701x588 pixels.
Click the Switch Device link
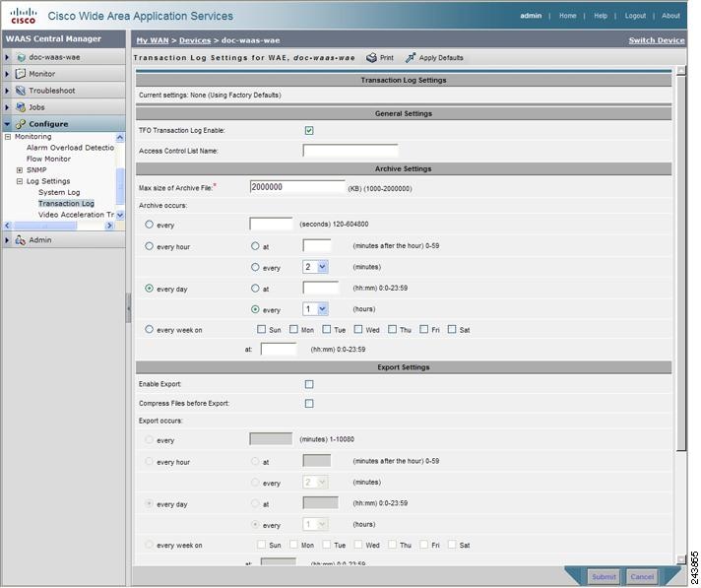coord(657,40)
